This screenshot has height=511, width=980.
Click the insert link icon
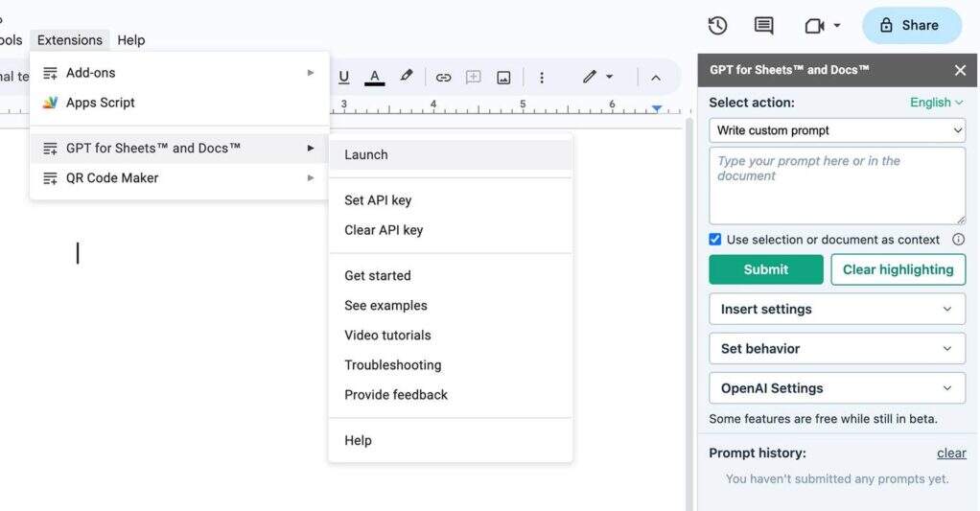[443, 78]
